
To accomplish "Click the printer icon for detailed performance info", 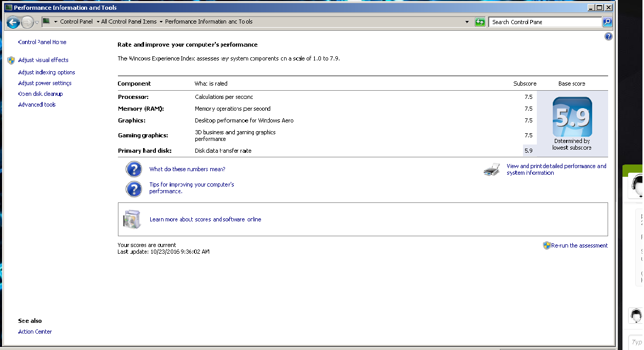I will [x=491, y=170].
